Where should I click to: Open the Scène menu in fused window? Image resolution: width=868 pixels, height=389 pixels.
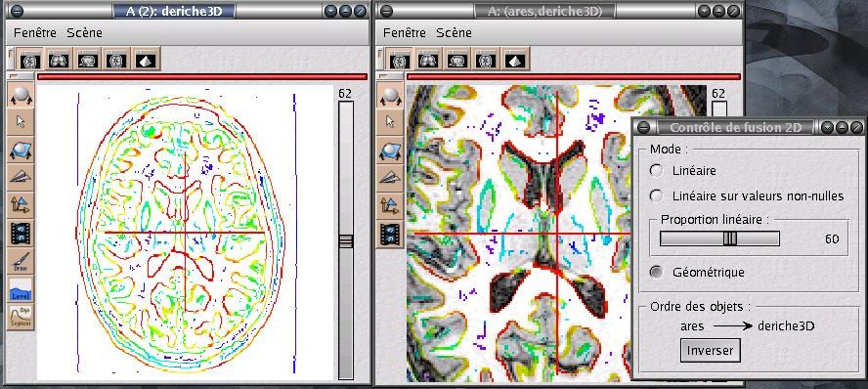(454, 32)
